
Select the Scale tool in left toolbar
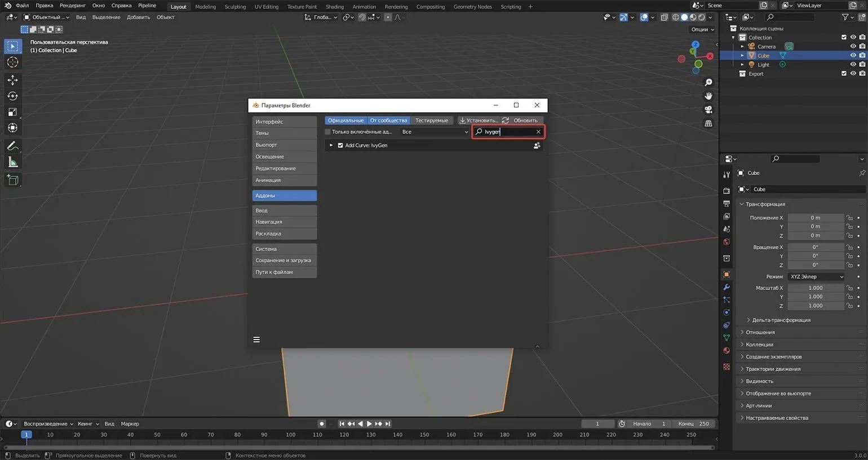12,112
